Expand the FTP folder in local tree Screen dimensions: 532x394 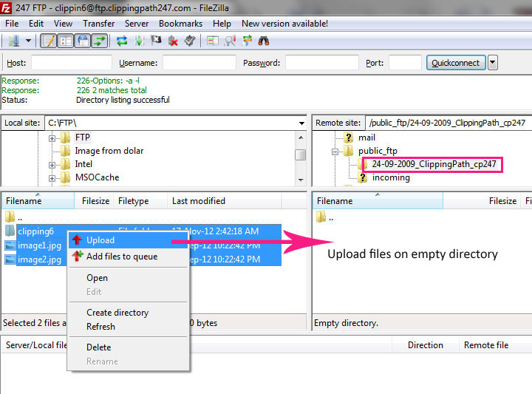click(52, 138)
